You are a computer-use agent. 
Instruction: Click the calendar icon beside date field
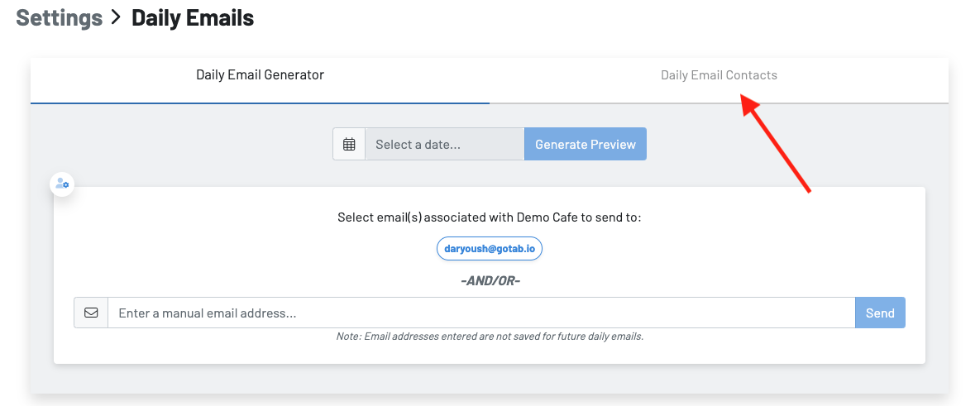(349, 144)
